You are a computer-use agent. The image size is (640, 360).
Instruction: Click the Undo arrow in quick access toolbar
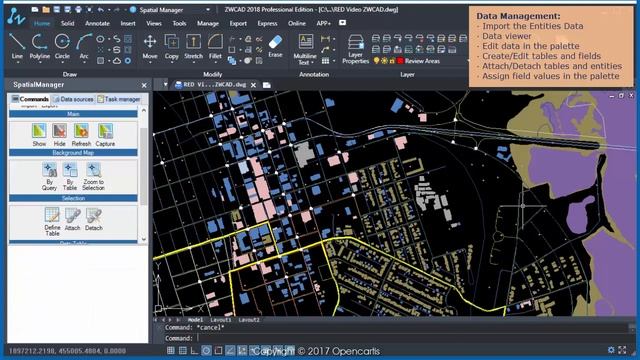point(100,9)
